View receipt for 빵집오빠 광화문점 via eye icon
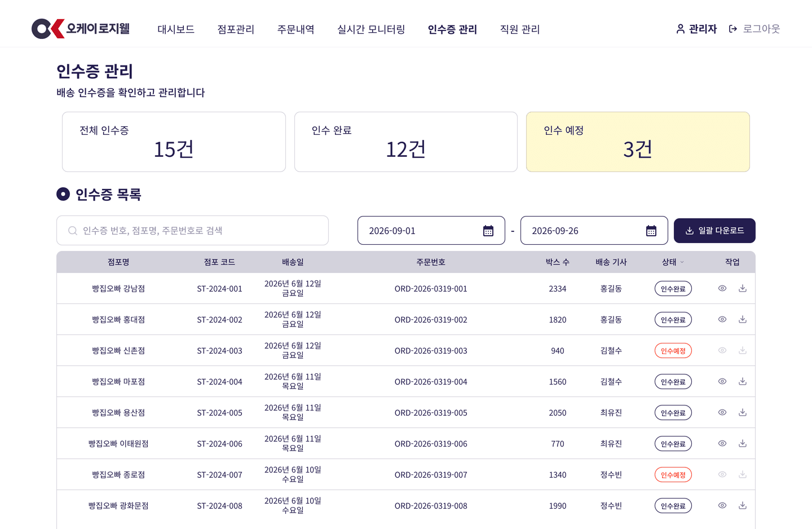The width and height of the screenshot is (812, 529). (722, 505)
